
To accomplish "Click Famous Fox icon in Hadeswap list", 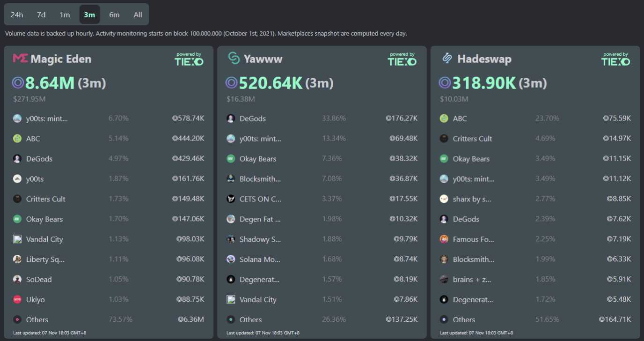I will pos(444,239).
